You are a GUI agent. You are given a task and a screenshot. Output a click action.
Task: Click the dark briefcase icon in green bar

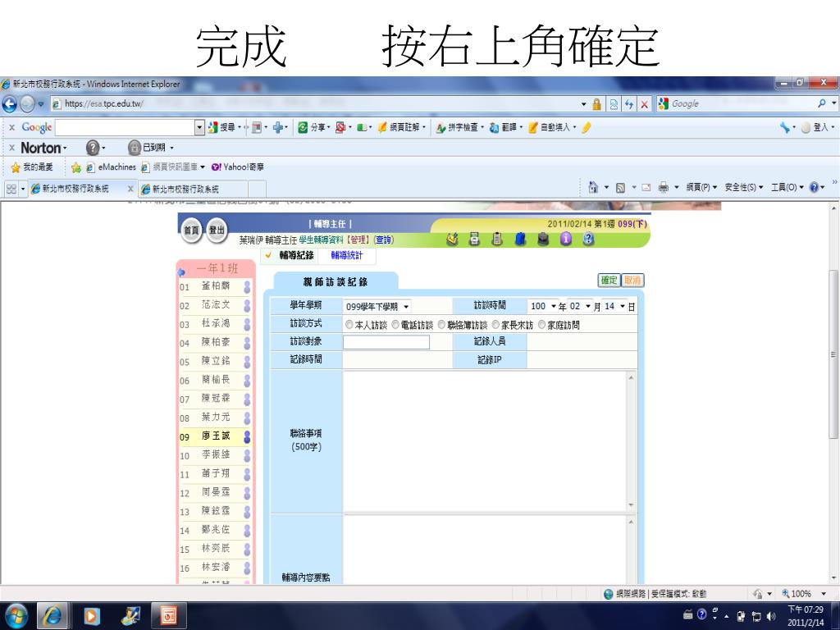coord(543,239)
